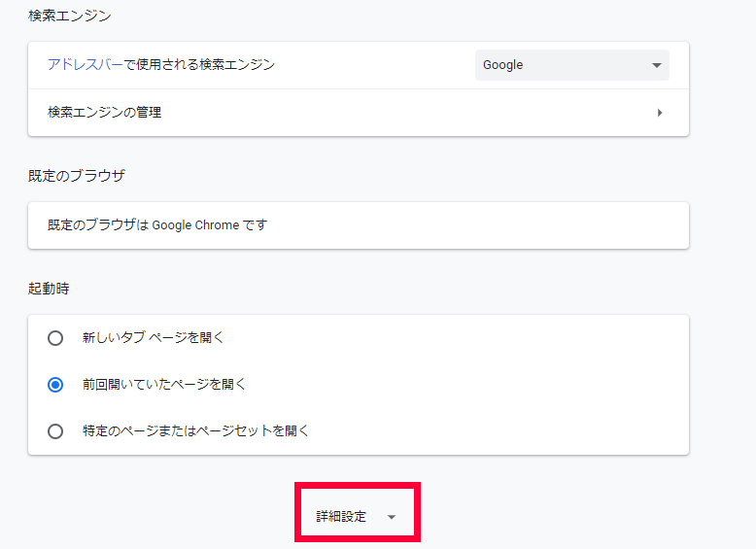Click the で使用される検索エンジン description text
Image resolution: width=756 pixels, height=549 pixels.
click(199, 65)
